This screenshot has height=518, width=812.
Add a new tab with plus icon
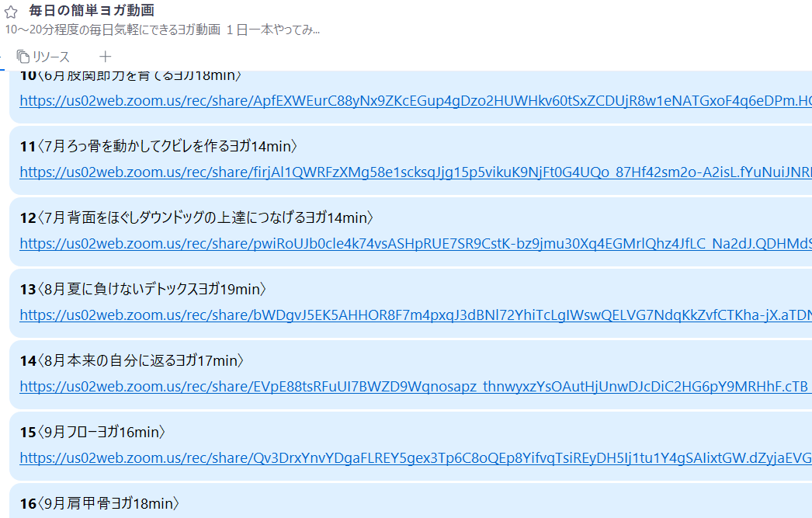[105, 57]
